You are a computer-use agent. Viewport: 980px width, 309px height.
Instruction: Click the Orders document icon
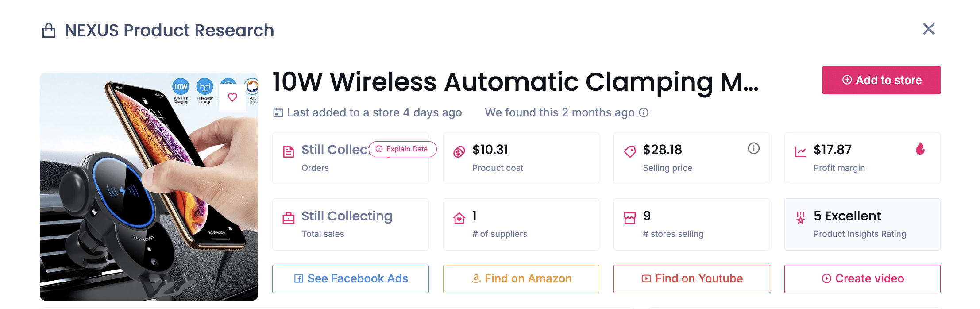pos(288,152)
